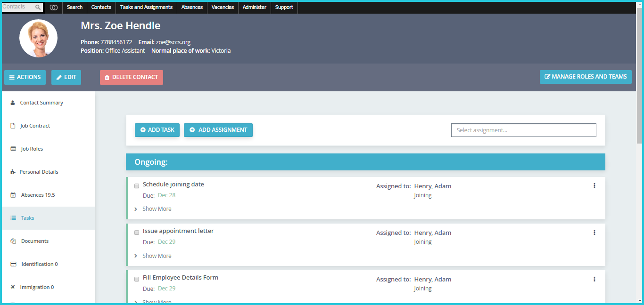
Task: Click the Absences calendar icon
Action: click(x=13, y=195)
